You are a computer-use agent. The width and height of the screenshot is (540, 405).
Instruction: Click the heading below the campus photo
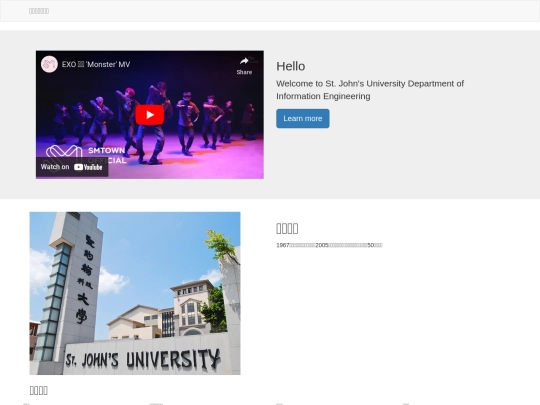pyautogui.click(x=39, y=390)
